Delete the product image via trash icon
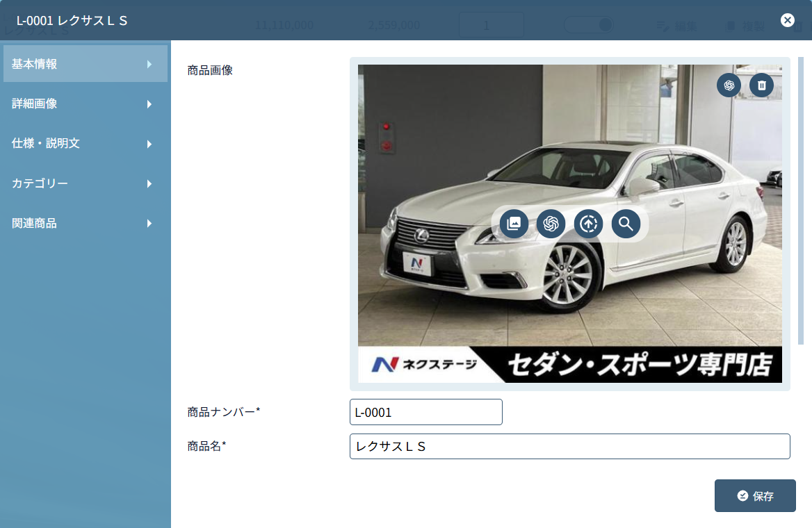The height and width of the screenshot is (528, 812). pyautogui.click(x=761, y=85)
